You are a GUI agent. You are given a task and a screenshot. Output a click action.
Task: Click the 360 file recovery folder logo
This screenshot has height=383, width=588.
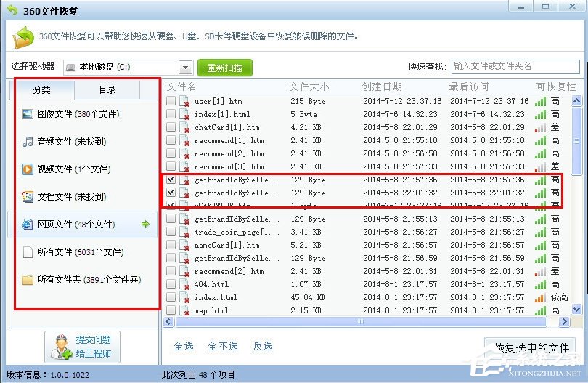pyautogui.click(x=24, y=37)
